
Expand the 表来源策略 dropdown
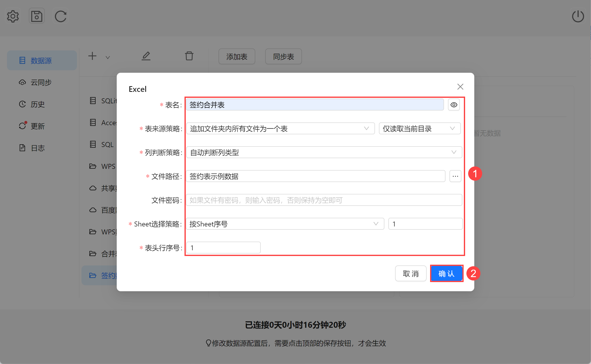coord(280,129)
